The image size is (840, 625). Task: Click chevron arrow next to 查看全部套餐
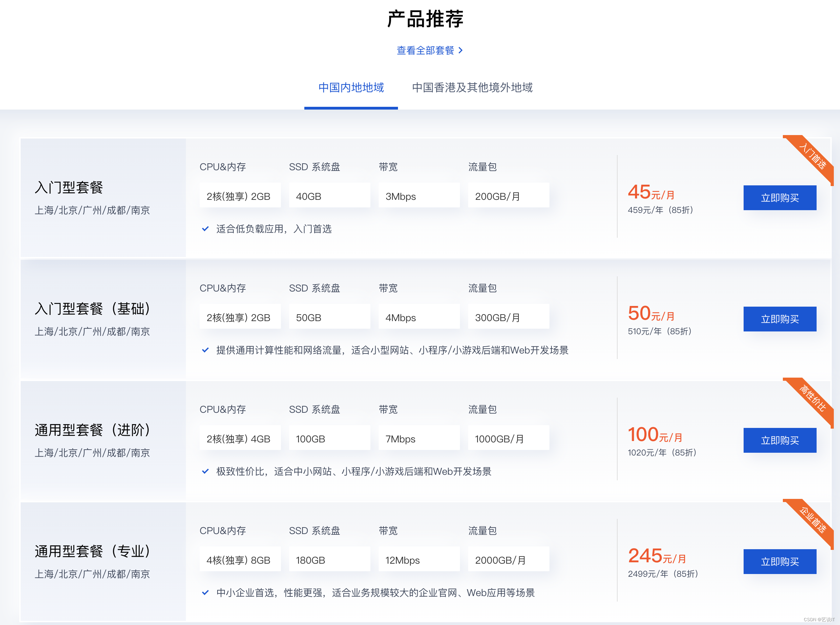460,50
